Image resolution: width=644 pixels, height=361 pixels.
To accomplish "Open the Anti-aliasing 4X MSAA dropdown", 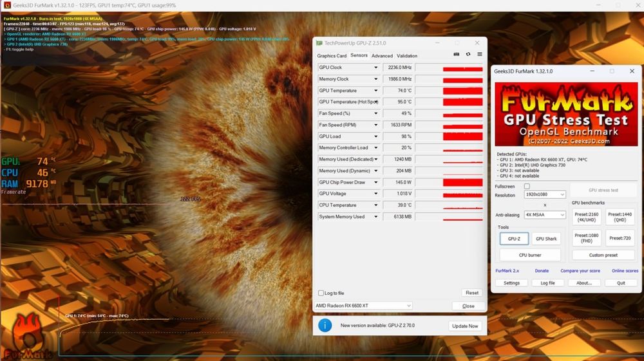I will [545, 214].
